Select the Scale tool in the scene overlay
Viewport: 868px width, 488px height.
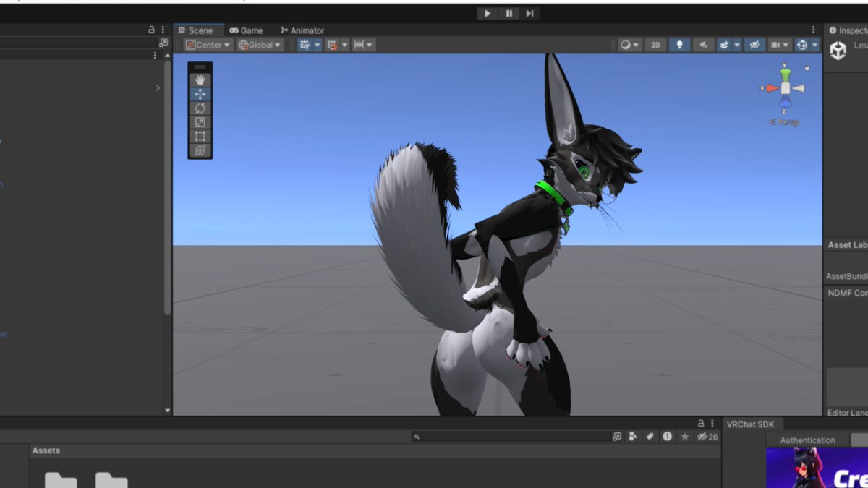[x=200, y=122]
